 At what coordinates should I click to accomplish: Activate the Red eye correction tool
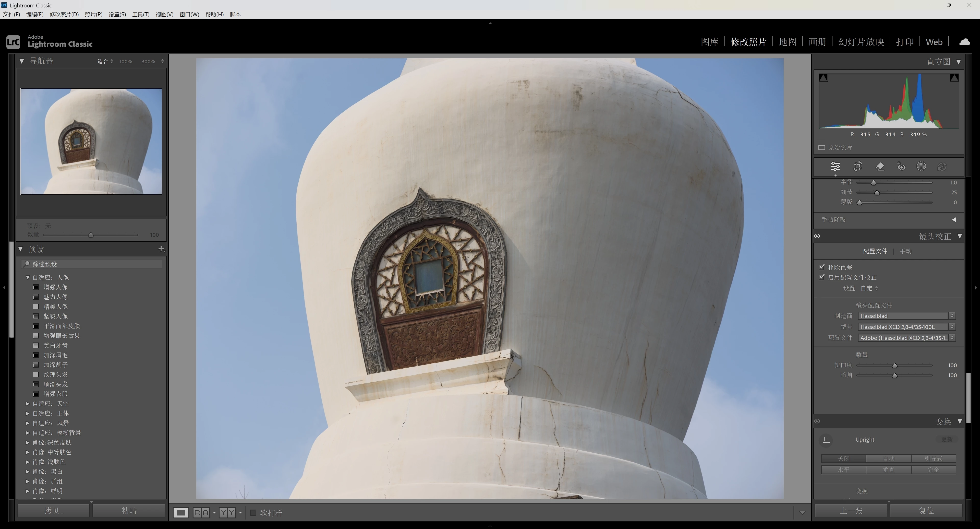click(x=901, y=167)
